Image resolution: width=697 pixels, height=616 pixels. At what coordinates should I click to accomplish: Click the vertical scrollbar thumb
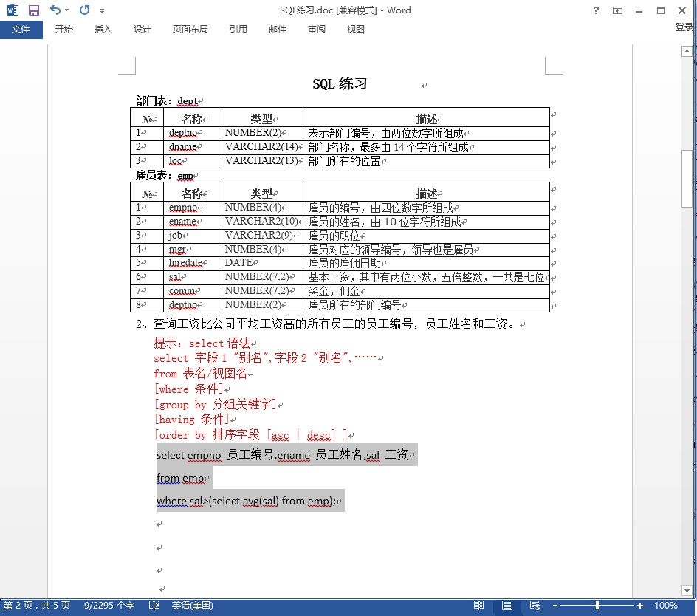click(x=687, y=178)
